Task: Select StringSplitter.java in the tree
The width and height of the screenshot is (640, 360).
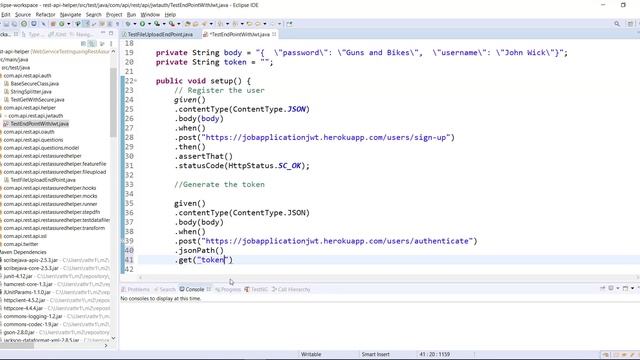Action: point(28,92)
